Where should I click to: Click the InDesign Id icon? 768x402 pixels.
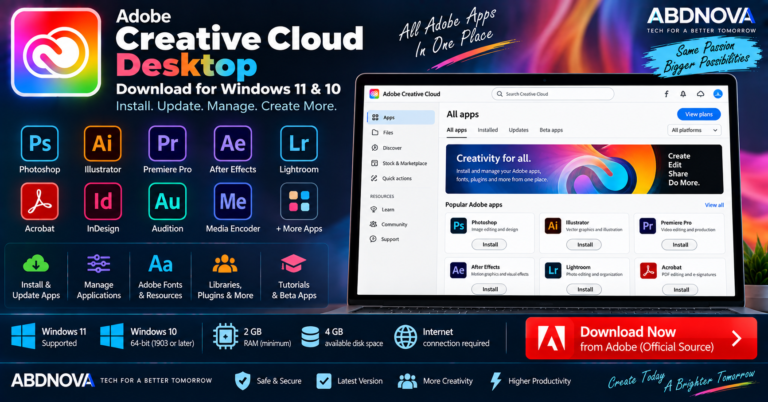[102, 201]
